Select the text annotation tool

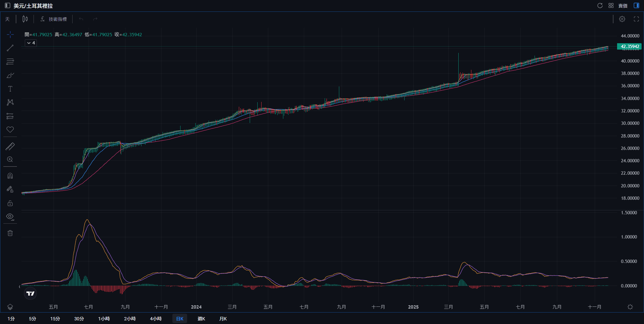coord(10,89)
